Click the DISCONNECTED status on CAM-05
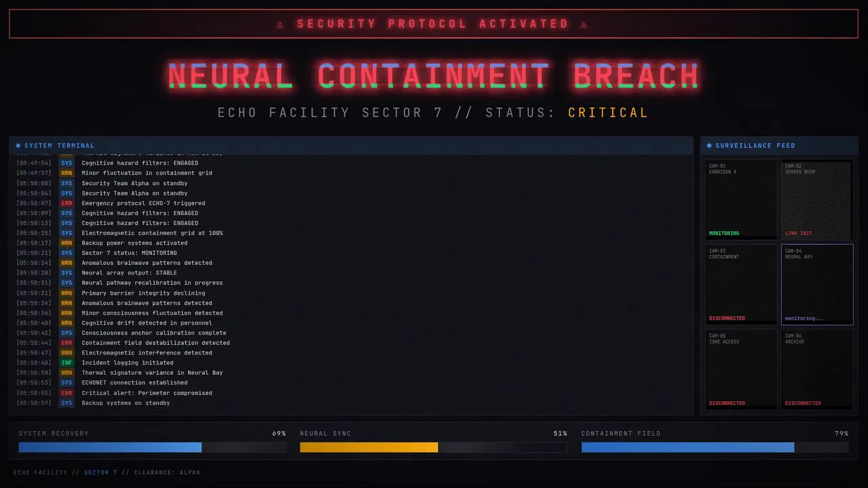This screenshot has width=868, height=488. (x=727, y=403)
